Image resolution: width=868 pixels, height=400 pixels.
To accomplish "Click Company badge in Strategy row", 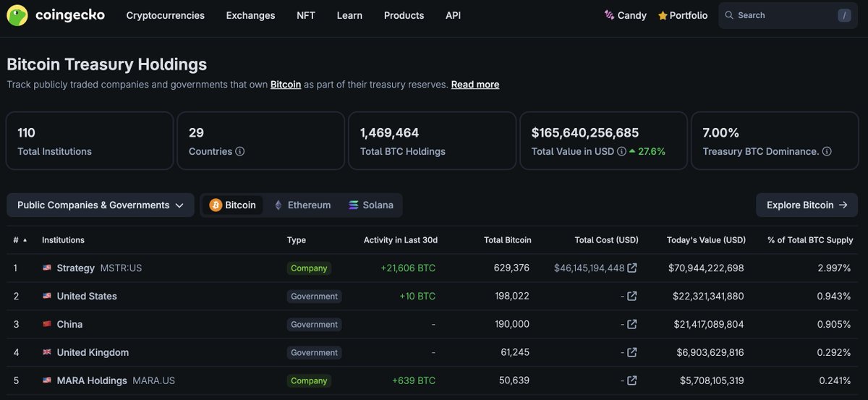I will (x=309, y=268).
